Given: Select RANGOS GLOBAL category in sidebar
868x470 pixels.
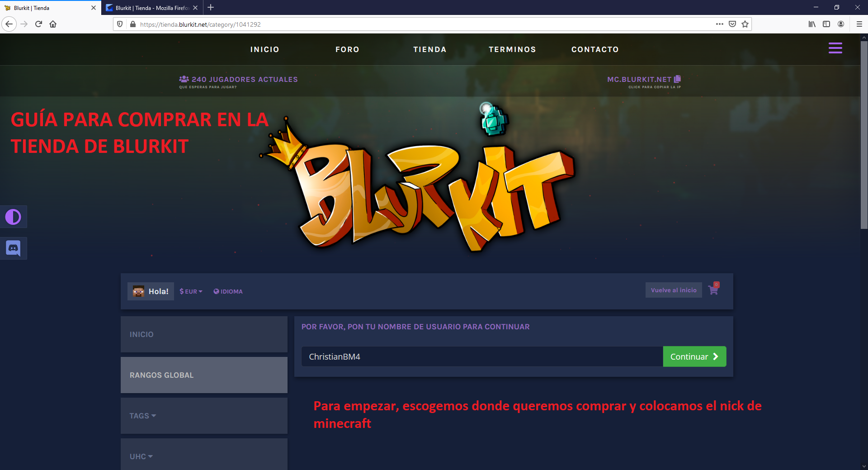Looking at the screenshot, I should coord(204,375).
